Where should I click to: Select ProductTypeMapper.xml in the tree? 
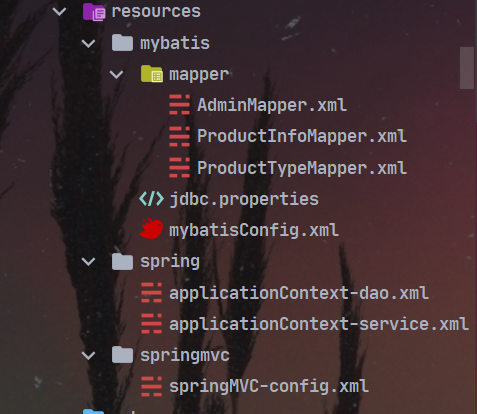(302, 168)
